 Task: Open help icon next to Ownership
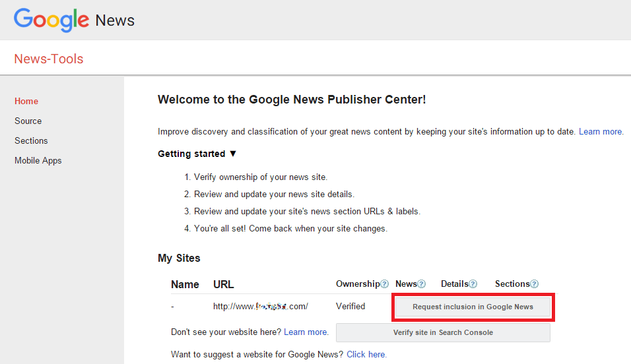[384, 284]
